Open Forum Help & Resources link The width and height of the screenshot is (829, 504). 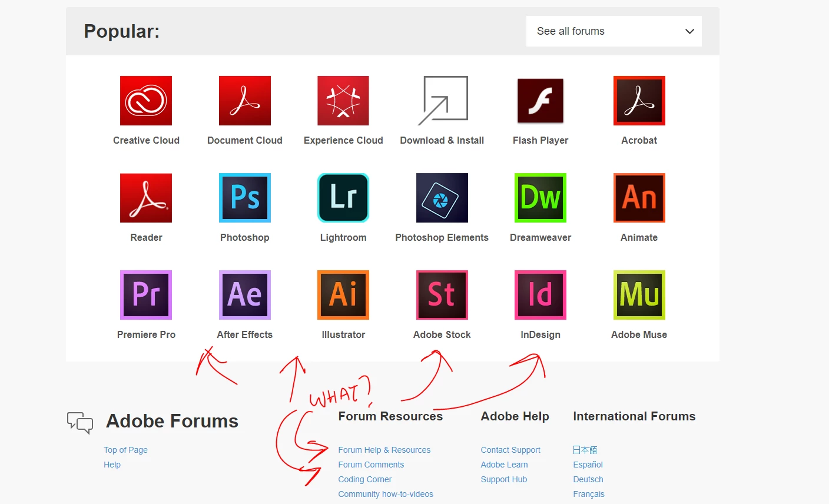pos(384,450)
